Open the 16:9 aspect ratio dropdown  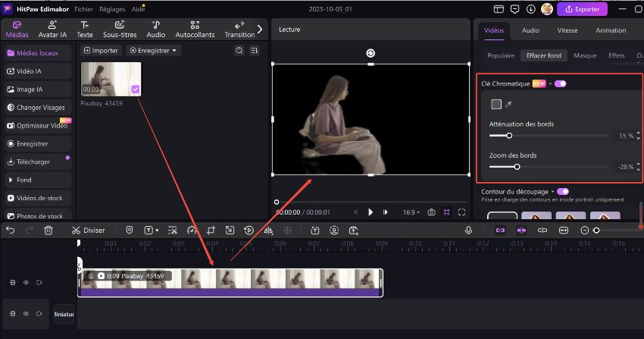[x=411, y=212]
